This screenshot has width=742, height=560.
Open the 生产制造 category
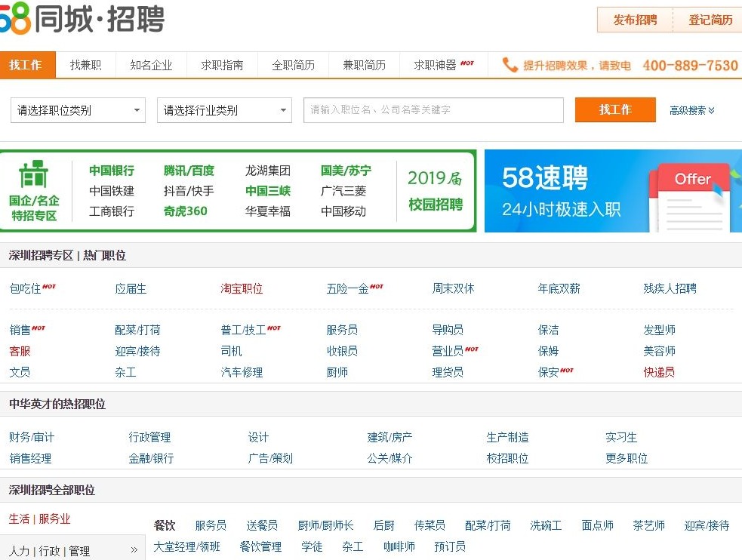[x=508, y=437]
